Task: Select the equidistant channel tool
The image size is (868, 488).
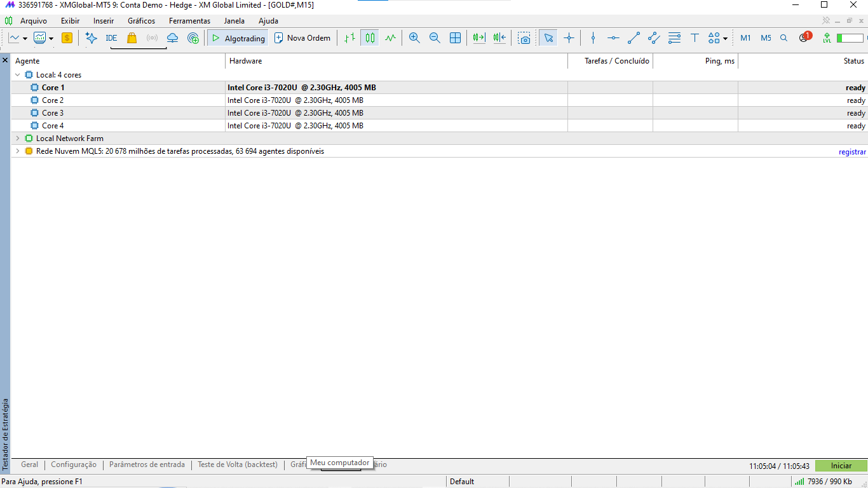Action: pos(654,38)
